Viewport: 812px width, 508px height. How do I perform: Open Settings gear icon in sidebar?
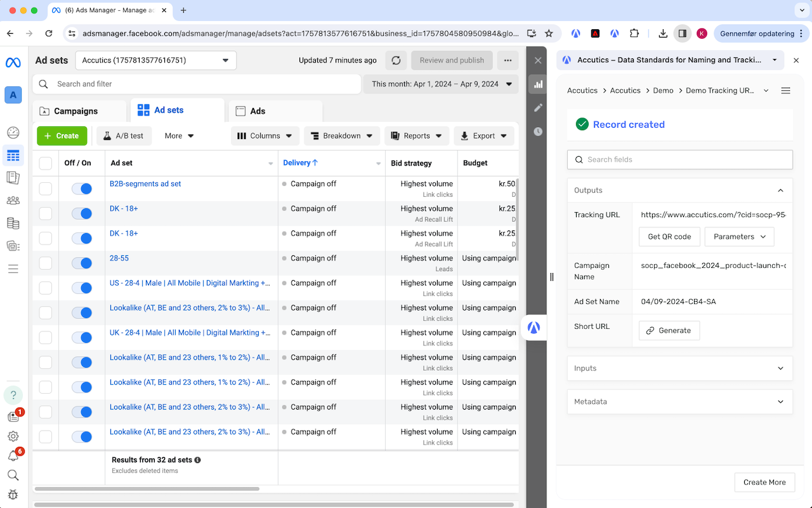point(13,436)
